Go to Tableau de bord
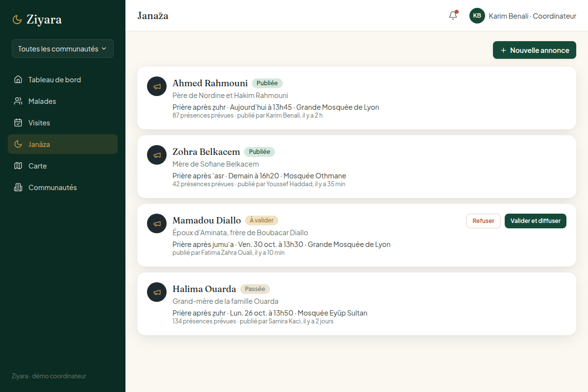588x392 pixels. click(63, 79)
